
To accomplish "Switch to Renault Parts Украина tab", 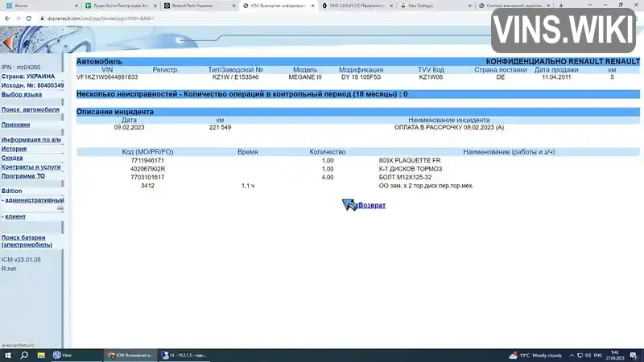I will tap(200, 6).
